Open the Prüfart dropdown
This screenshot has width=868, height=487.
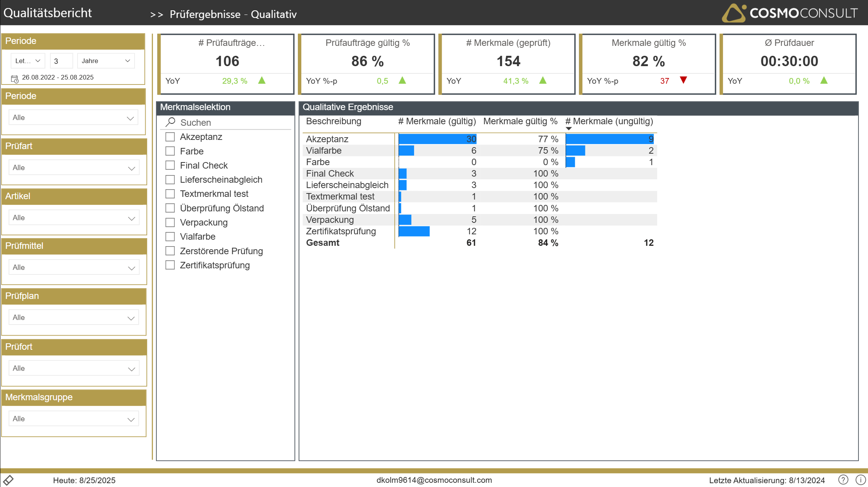point(74,167)
